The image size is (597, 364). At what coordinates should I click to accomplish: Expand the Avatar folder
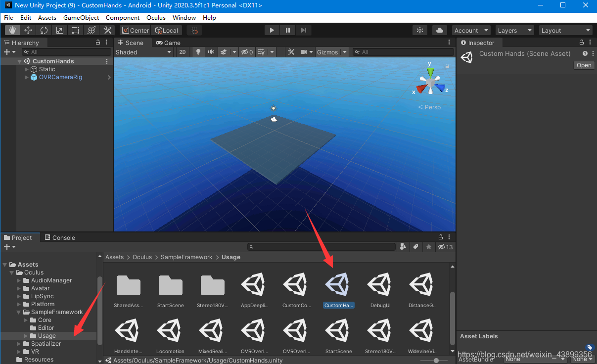(x=19, y=288)
